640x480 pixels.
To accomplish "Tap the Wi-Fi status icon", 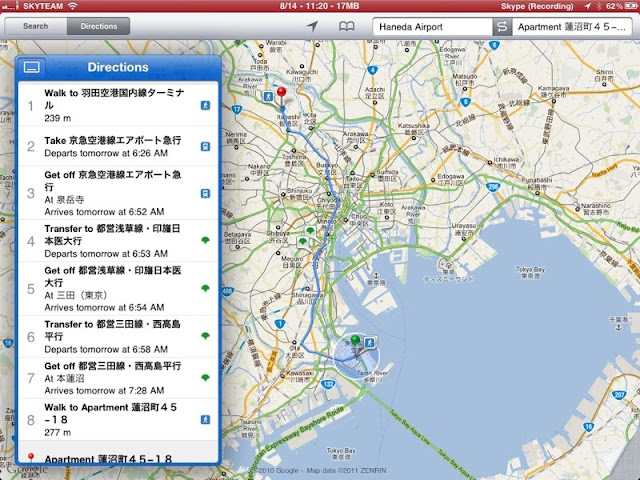I will coord(73,6).
